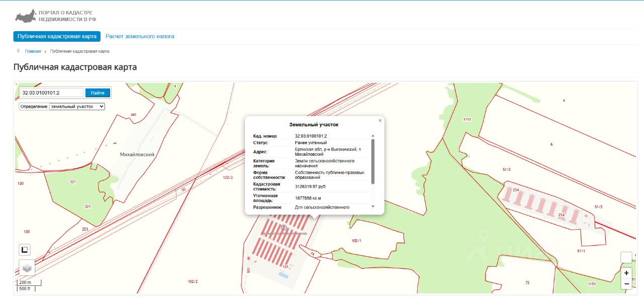This screenshot has width=644, height=300.
Task: Zoom out the map with minus button
Action: click(x=626, y=284)
